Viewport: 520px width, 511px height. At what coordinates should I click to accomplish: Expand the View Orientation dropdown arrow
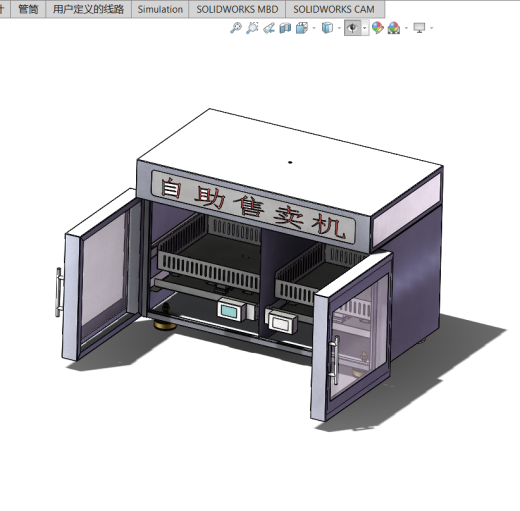[314, 28]
